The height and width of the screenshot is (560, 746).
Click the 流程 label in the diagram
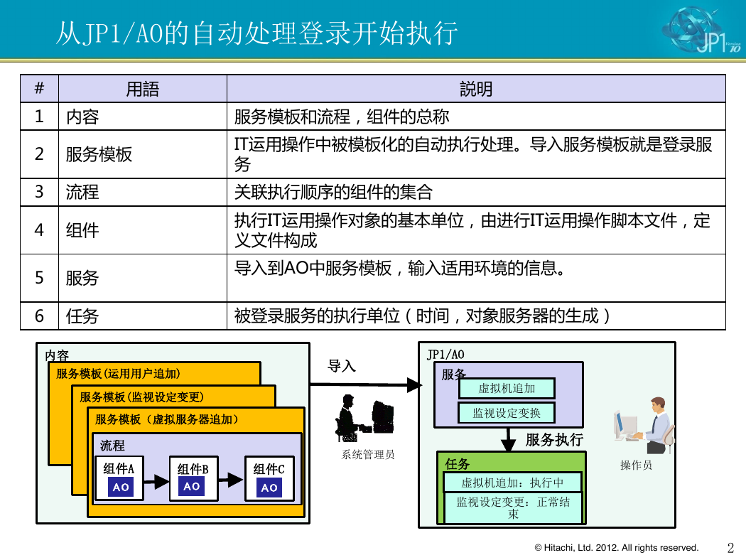click(x=112, y=446)
